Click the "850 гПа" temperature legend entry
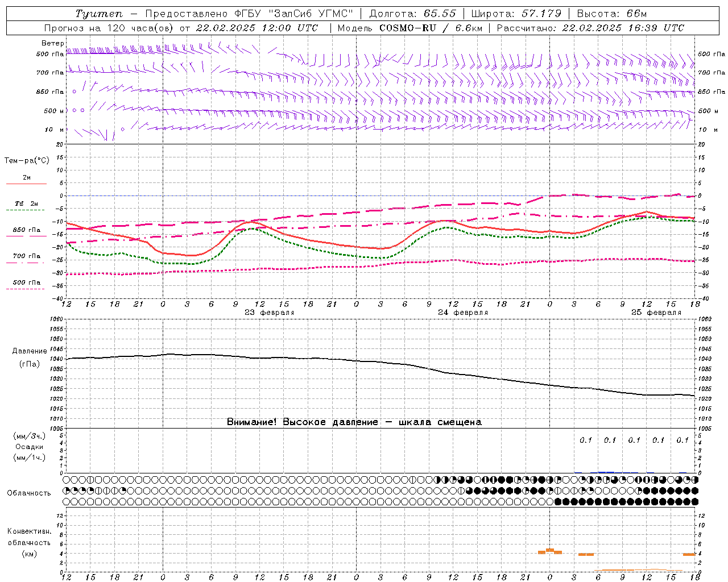728x582 pixels. click(27, 230)
